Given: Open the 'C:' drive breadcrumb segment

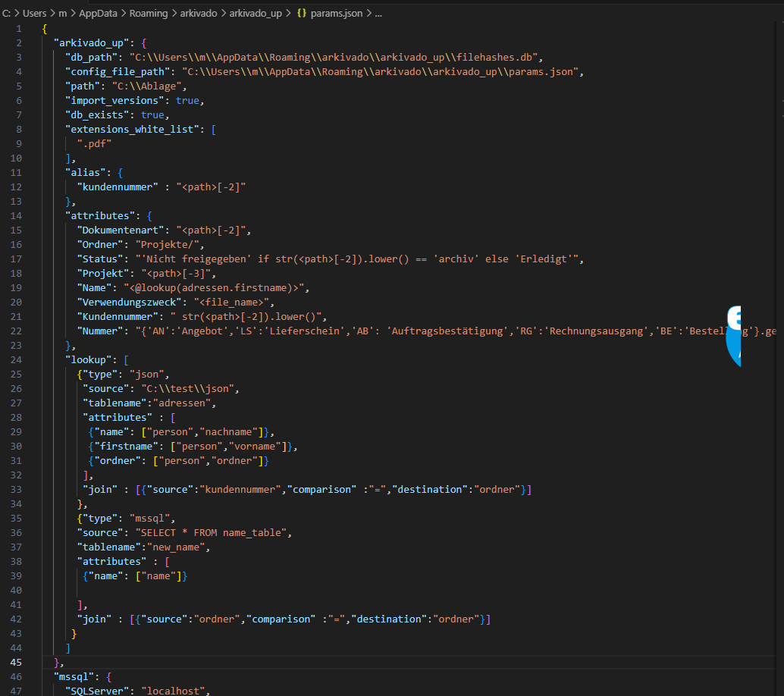Looking at the screenshot, I should click(x=7, y=13).
